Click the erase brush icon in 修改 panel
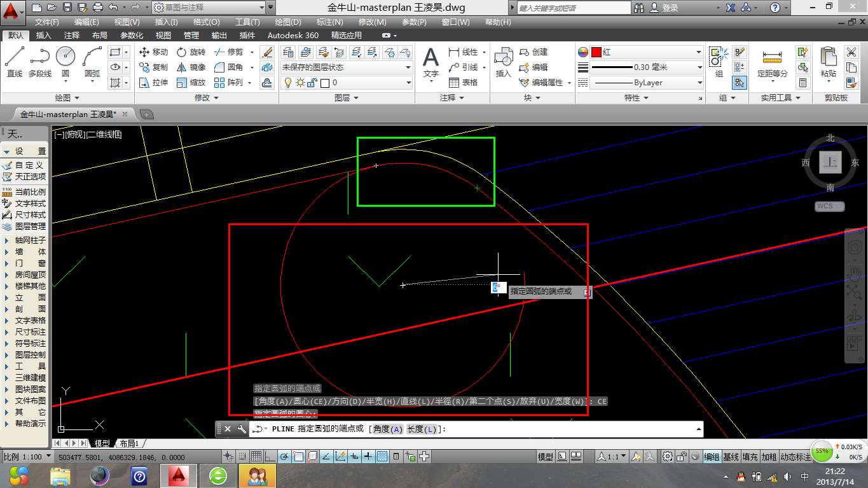The image size is (868, 488). click(268, 52)
